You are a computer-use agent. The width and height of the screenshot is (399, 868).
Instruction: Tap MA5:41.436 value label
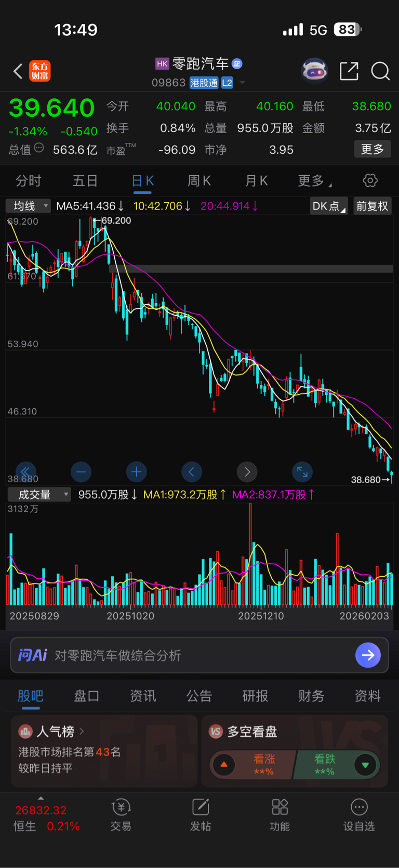point(90,206)
